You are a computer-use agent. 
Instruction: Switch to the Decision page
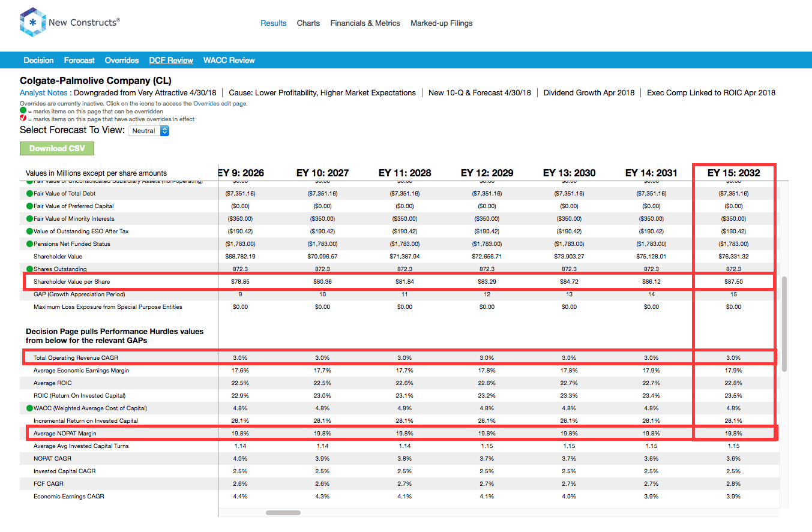tap(38, 61)
